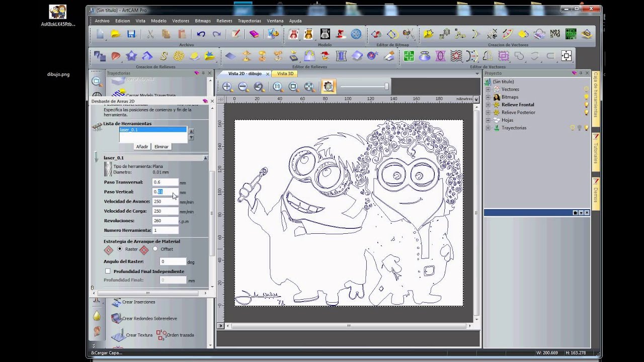The image size is (644, 362).
Task: Zoom out with the minus magnifier icon
Action: pos(243,86)
